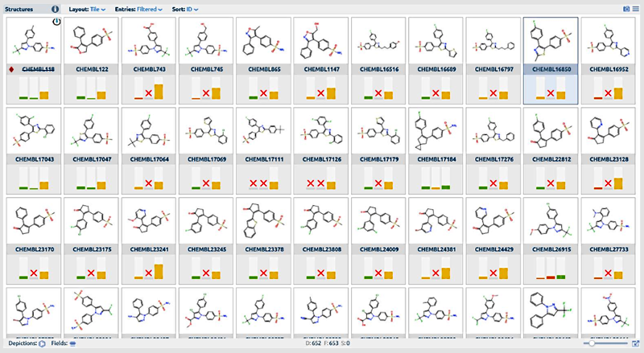Click the Depictions icon in the bottom bar
The width and height of the screenshot is (644, 353).
point(42,343)
